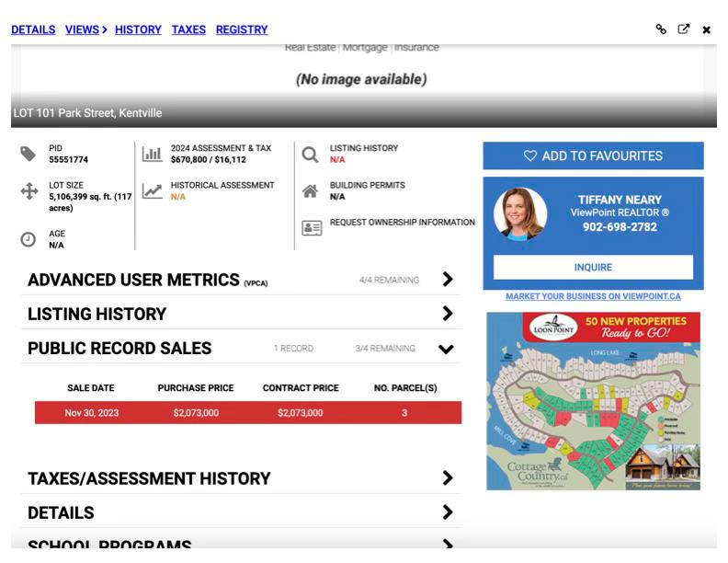Click the $2,073,000 contract price cell
The image size is (728, 563).
click(300, 413)
